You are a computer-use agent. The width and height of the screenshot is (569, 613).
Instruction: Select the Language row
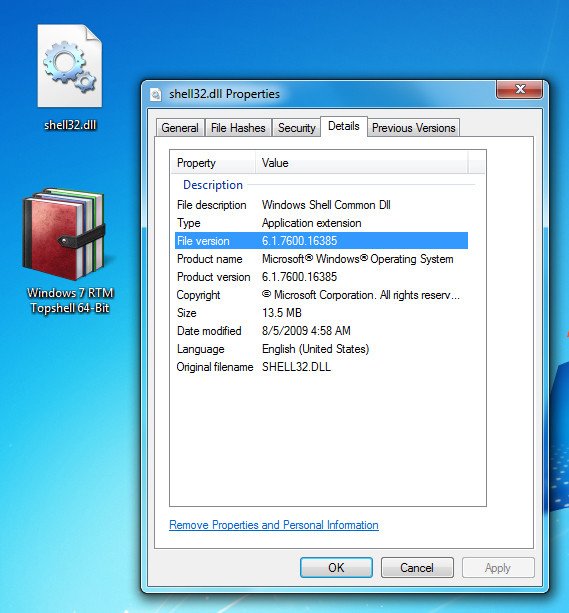321,349
